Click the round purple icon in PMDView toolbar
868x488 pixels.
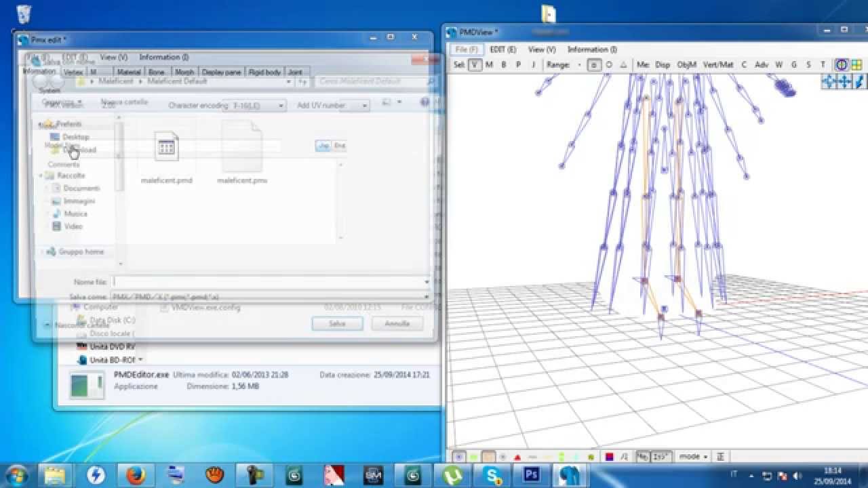click(x=842, y=65)
